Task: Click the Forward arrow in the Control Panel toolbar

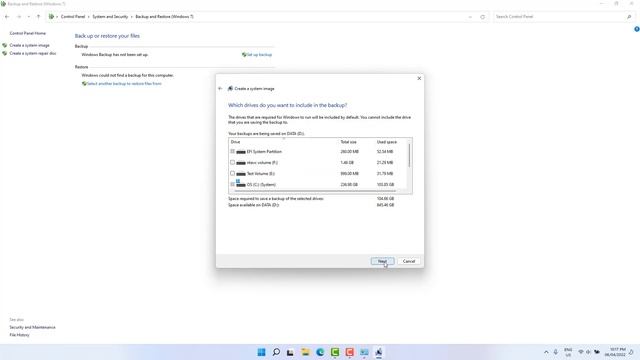Action: coord(19,17)
